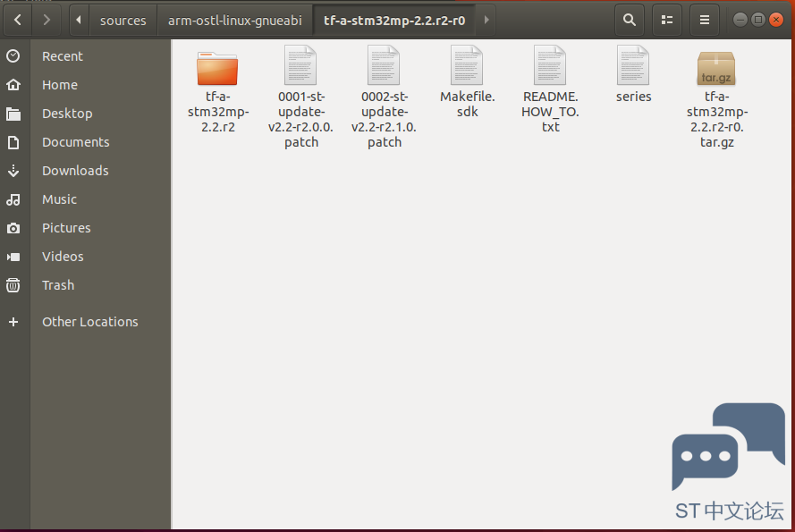Image resolution: width=795 pixels, height=532 pixels.
Task: Select the tf-a-stm32mp-2.2.r2-r0 path segment
Action: point(394,21)
